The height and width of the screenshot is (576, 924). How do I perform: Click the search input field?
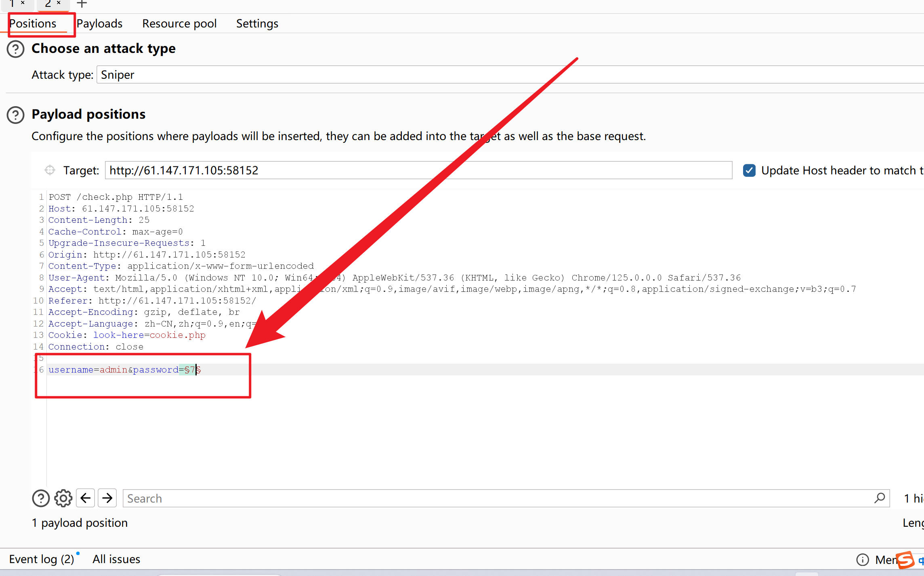[504, 499]
